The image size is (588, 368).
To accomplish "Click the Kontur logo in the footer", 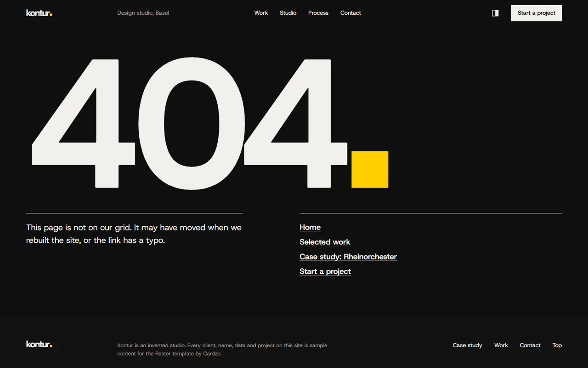I will click(40, 344).
